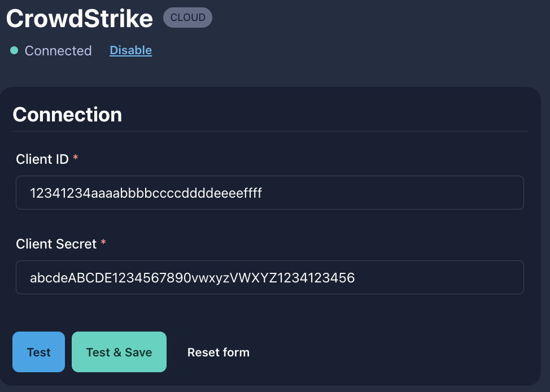This screenshot has width=550, height=392.
Task: Click the red asterisk beside Client ID
Action: [76, 159]
